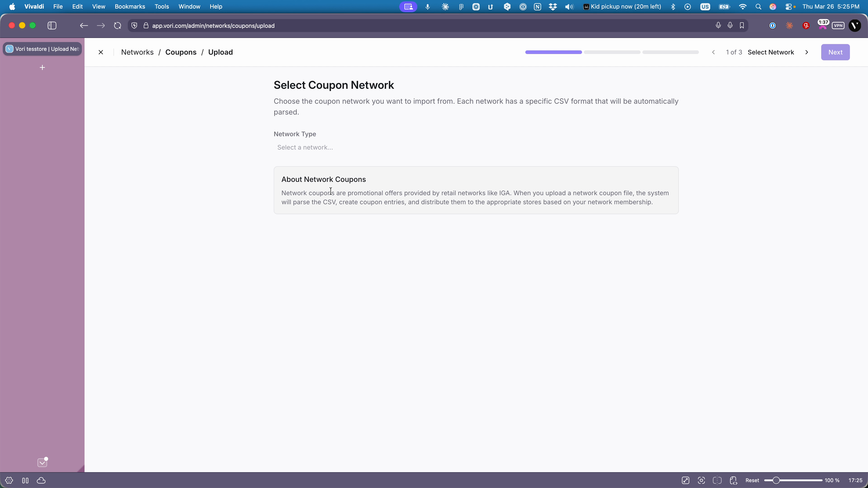Click the sync cloud icon in status bar
The height and width of the screenshot is (488, 868).
click(x=41, y=480)
